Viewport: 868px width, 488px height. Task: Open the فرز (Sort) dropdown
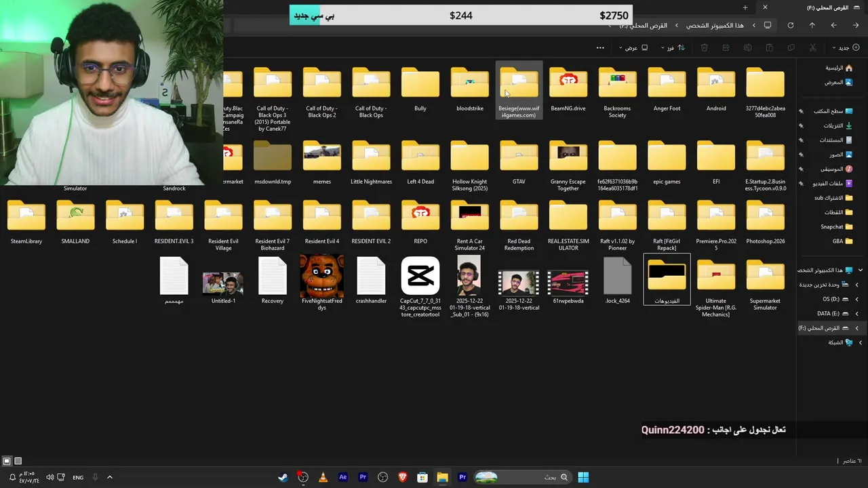pyautogui.click(x=673, y=47)
